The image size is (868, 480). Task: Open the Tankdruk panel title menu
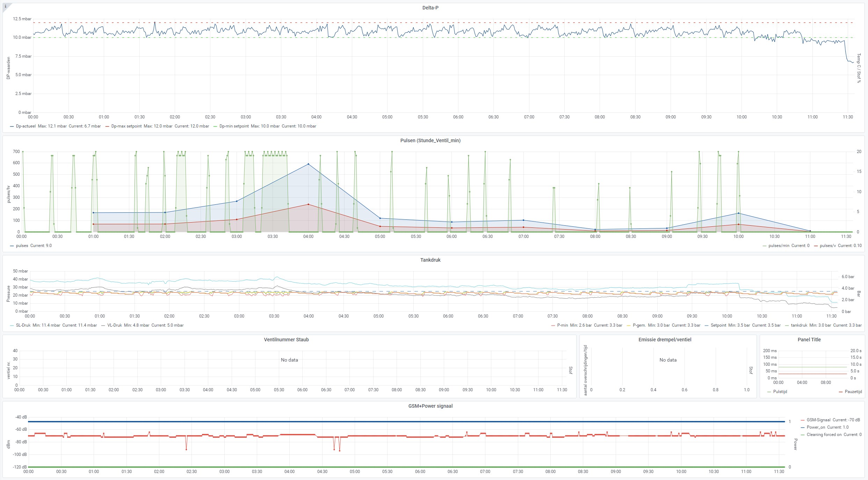[x=430, y=260]
